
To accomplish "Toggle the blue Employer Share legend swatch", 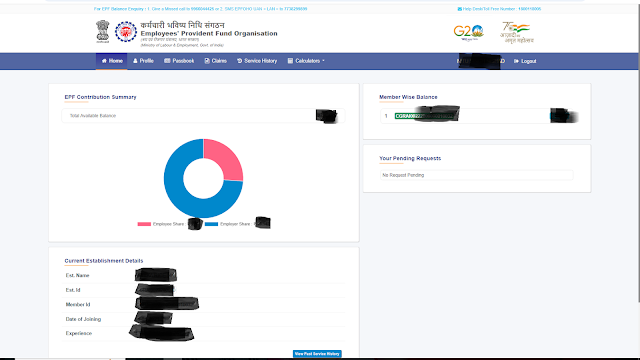I will pyautogui.click(x=211, y=224).
